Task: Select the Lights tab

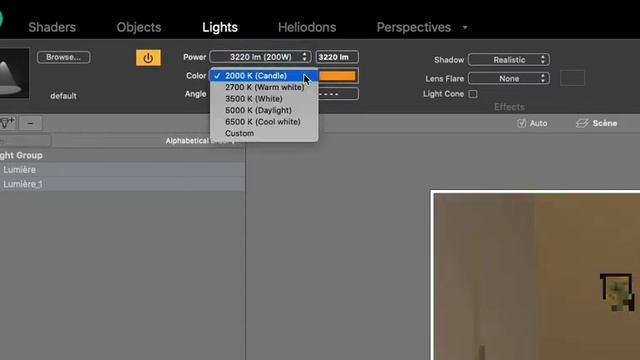Action: (220, 27)
